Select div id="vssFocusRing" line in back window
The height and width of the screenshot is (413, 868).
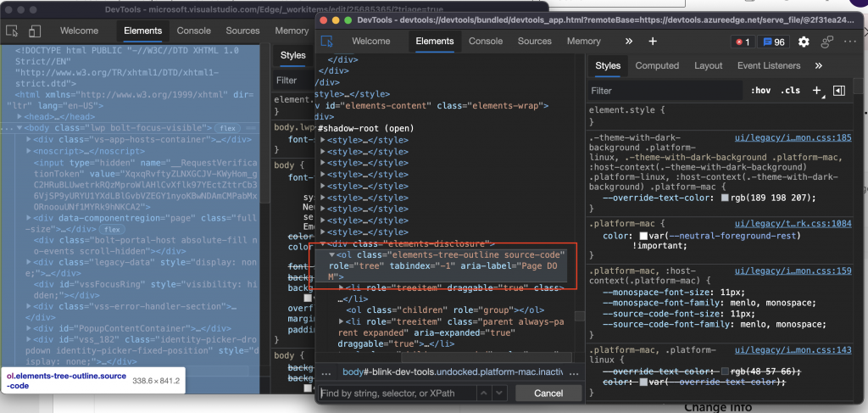tap(146, 289)
